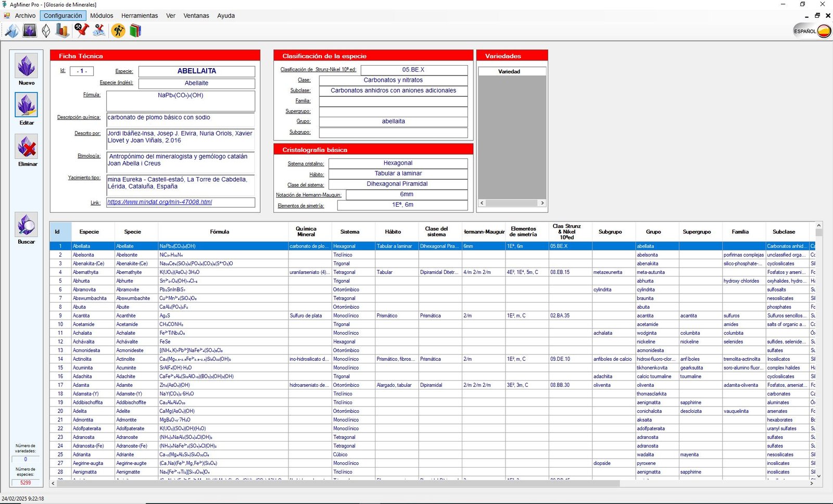
Task: Open the mindat.org min-47008 link
Action: (160, 202)
